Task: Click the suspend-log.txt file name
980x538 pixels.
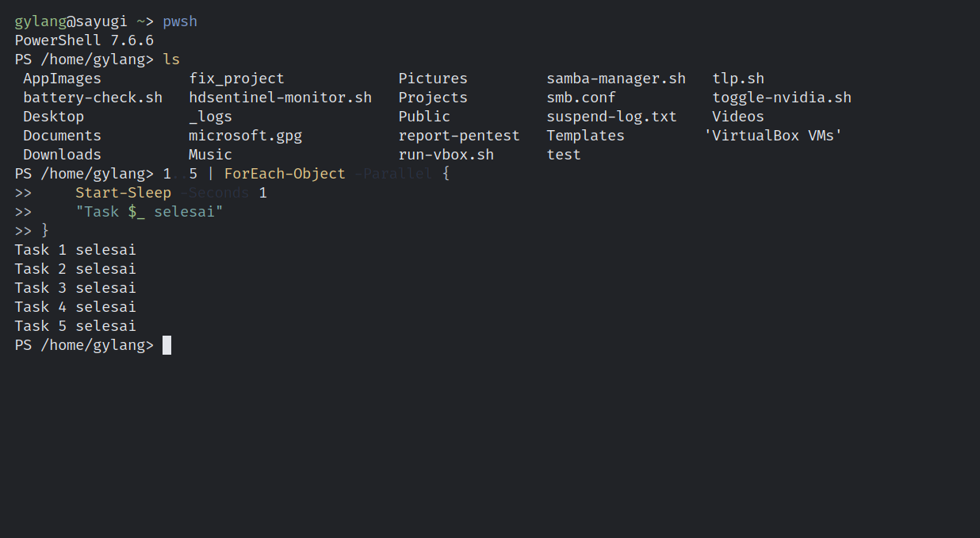Action: (x=611, y=117)
